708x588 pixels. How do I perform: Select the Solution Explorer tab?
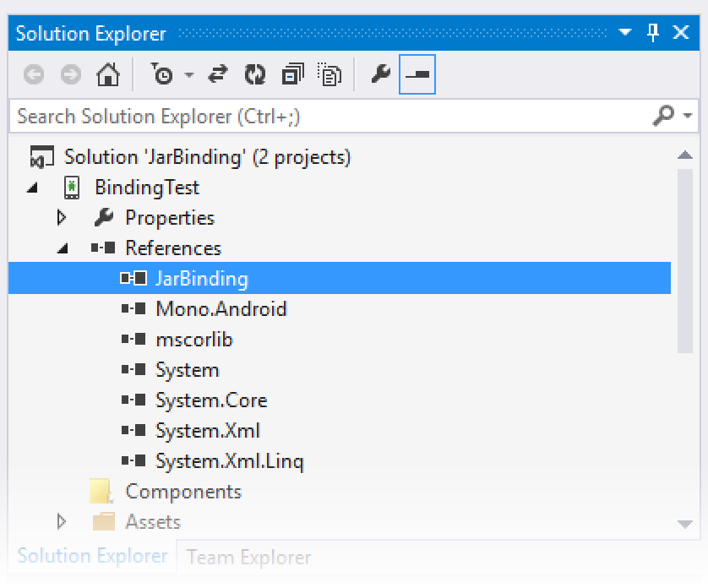(92, 556)
